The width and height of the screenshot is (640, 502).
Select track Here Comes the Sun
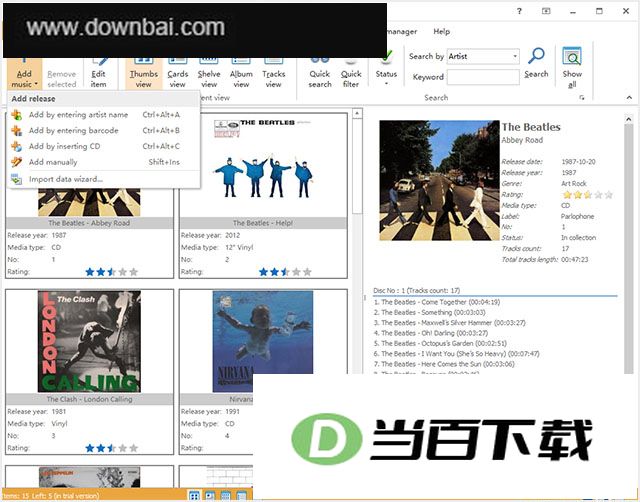[x=444, y=364]
